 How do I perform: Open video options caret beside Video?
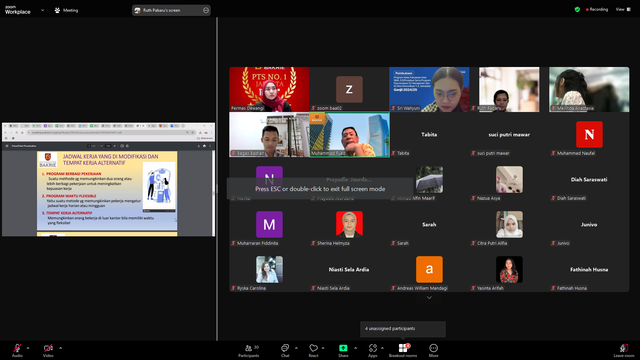point(60,348)
